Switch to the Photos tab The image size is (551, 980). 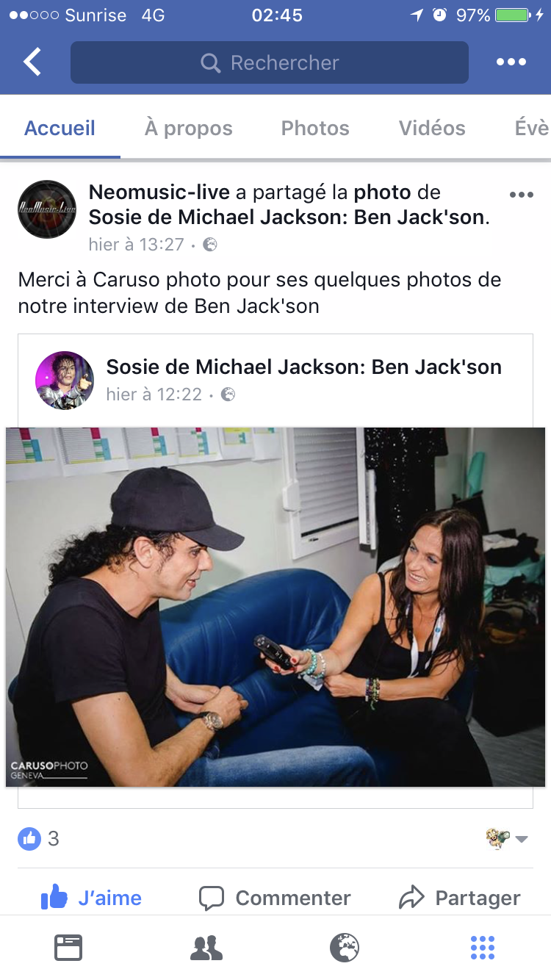tap(315, 128)
